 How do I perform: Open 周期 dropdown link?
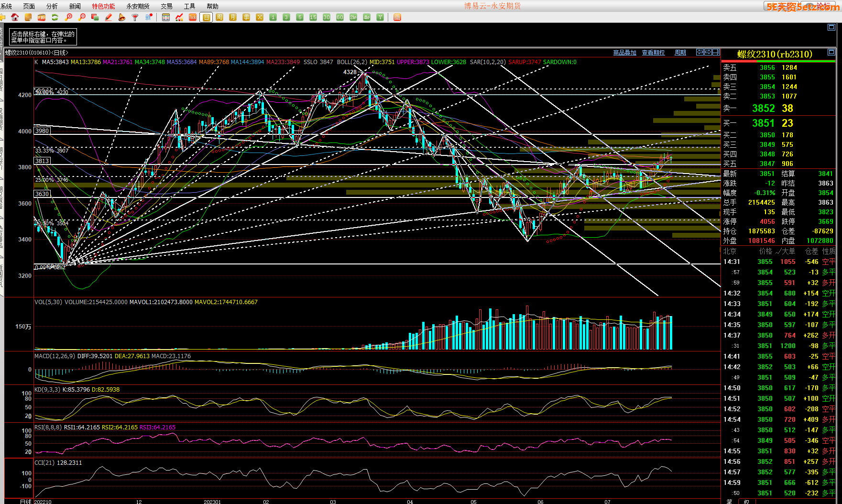point(680,53)
